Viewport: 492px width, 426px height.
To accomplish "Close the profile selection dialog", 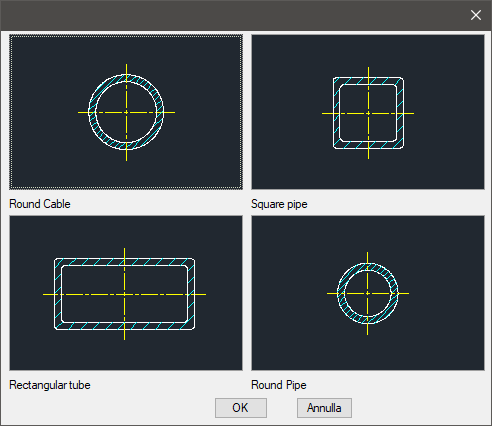I will 476,15.
